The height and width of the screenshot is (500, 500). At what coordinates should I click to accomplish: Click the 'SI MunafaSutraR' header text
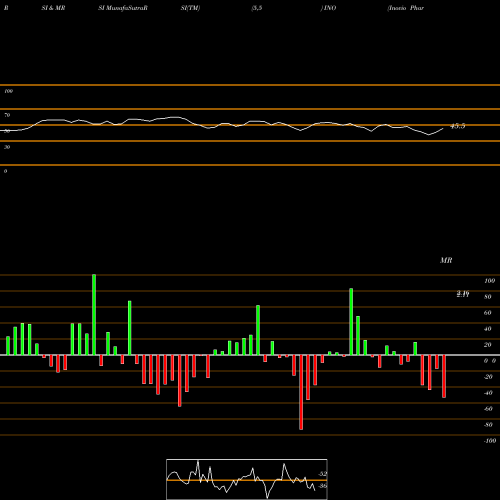point(123,8)
